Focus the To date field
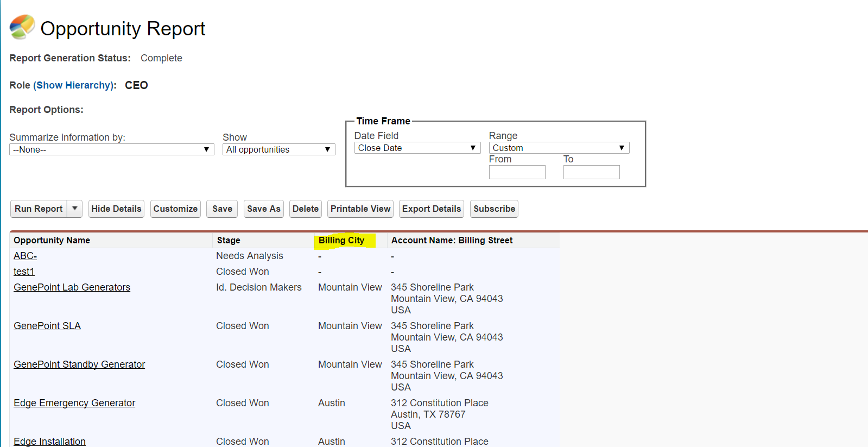This screenshot has height=447, width=868. coord(592,172)
